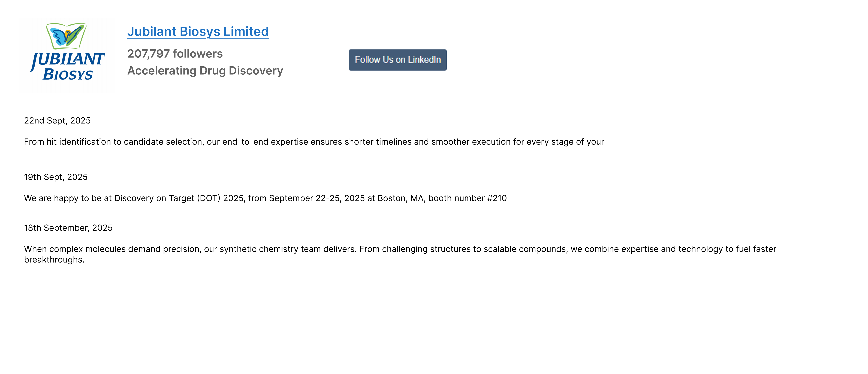The width and height of the screenshot is (868, 374).
Task: Select the 19th Sept, 2025 date
Action: click(56, 177)
